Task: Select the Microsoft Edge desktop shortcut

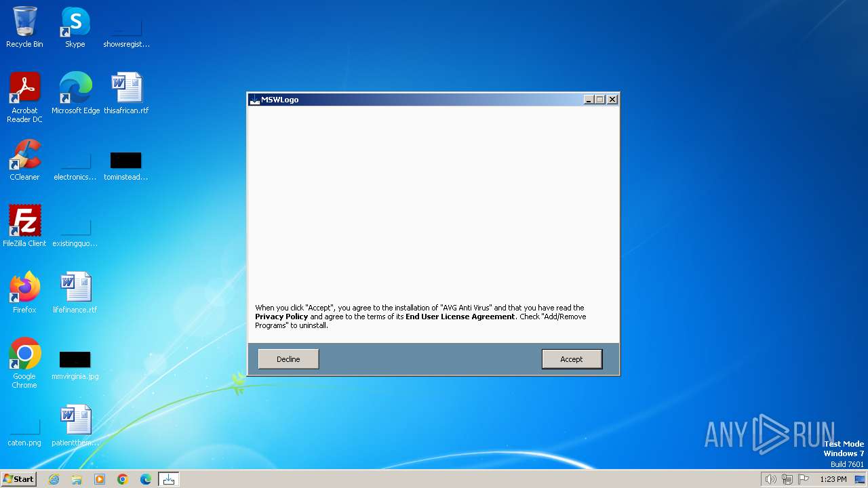Action: click(x=75, y=94)
